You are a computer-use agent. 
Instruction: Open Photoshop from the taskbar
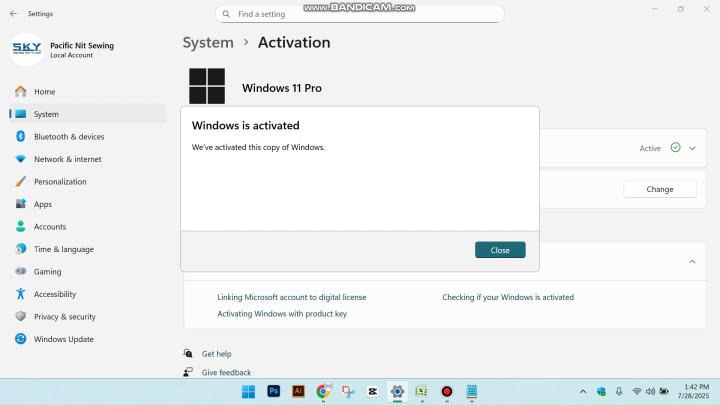pyautogui.click(x=274, y=391)
